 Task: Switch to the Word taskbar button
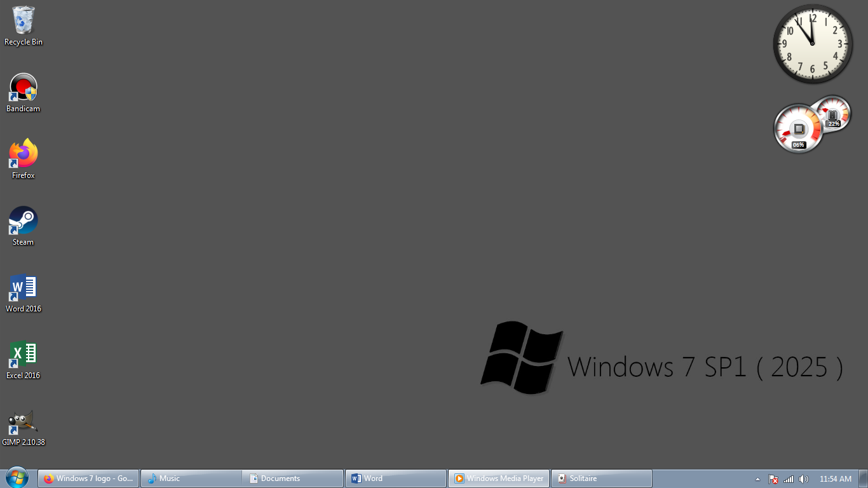pyautogui.click(x=396, y=478)
